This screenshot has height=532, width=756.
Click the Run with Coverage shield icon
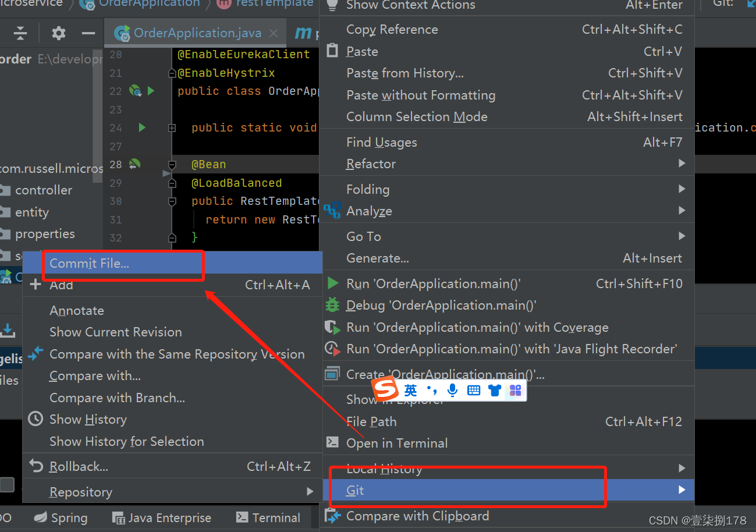(x=332, y=327)
